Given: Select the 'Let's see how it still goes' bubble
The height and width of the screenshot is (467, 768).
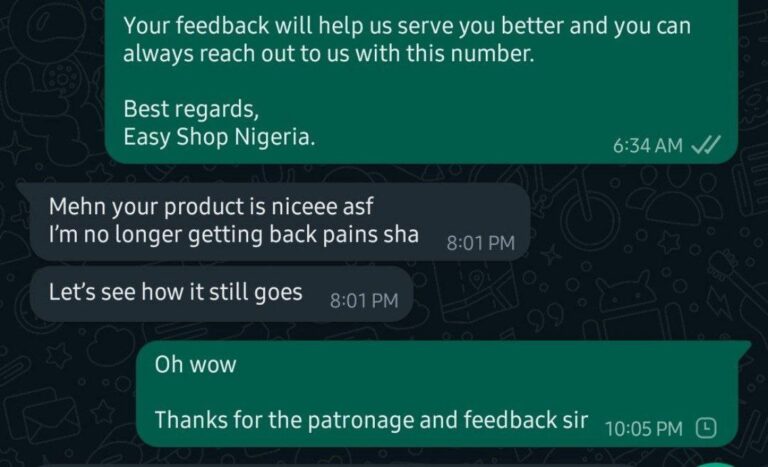Looking at the screenshot, I should pyautogui.click(x=221, y=294).
